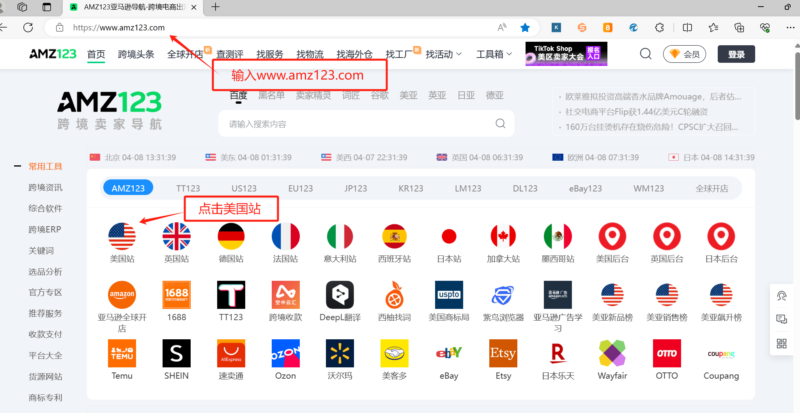Open the 德国站 German flag icon
The width and height of the screenshot is (800, 413).
[231, 236]
